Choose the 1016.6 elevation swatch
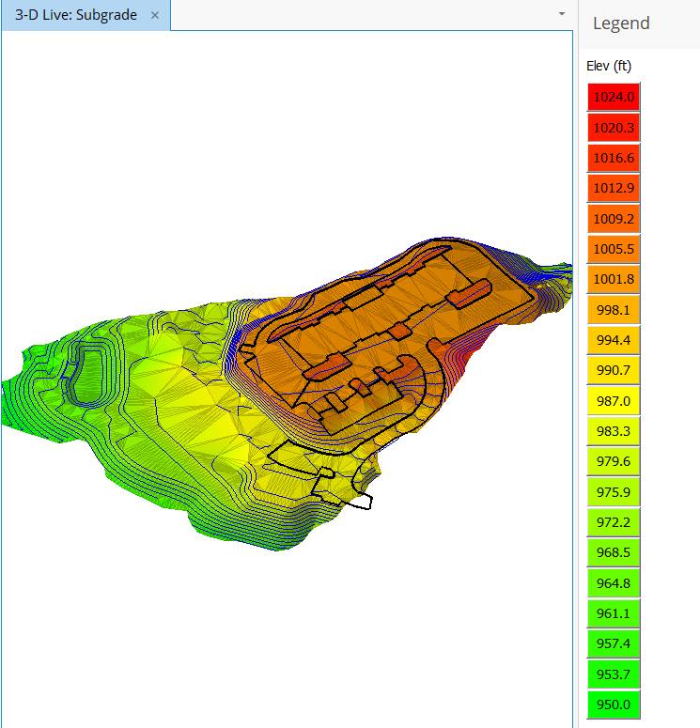The width and height of the screenshot is (700, 728). pyautogui.click(x=614, y=158)
